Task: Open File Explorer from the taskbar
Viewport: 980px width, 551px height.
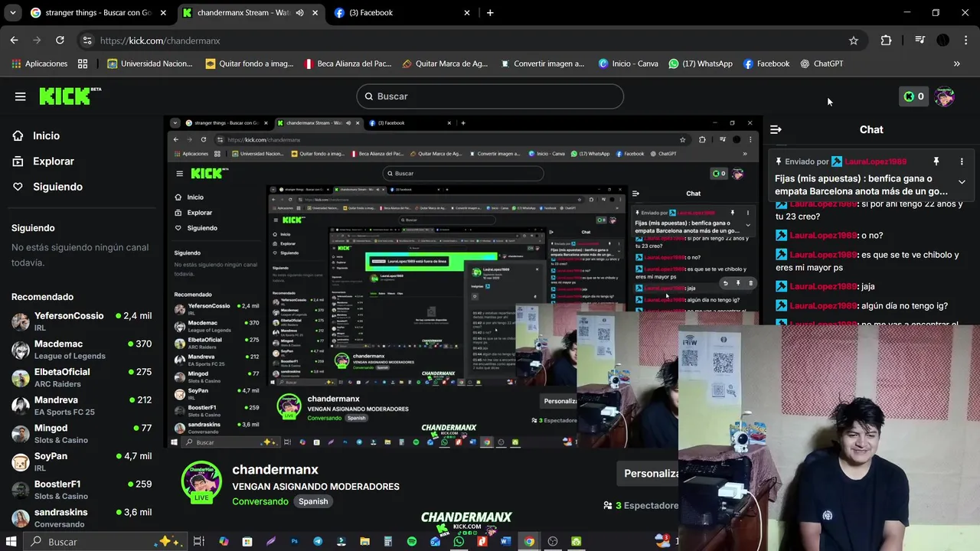Action: point(365,541)
